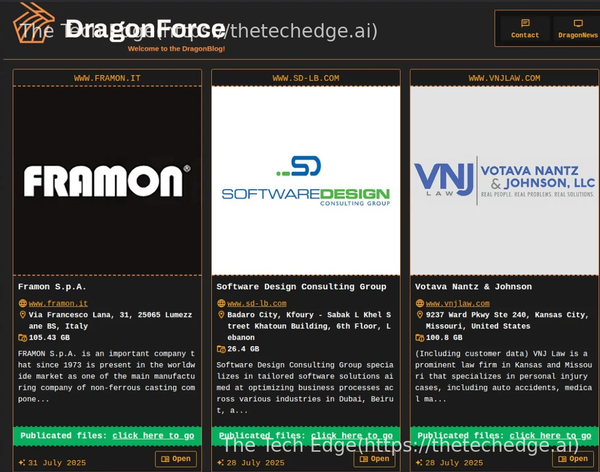This screenshot has width=600, height=472.
Task: Click the globe icon beside www.sd-lb.com
Action: click(221, 303)
